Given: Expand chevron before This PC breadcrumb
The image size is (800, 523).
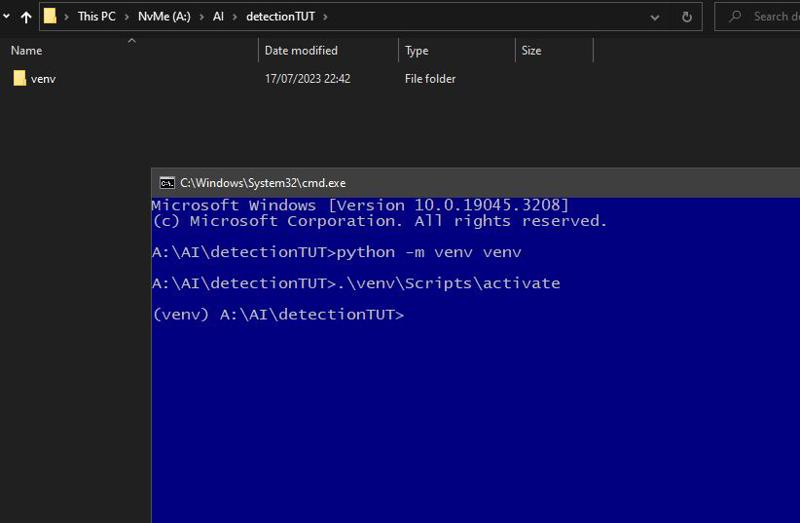Looking at the screenshot, I should point(66,17).
